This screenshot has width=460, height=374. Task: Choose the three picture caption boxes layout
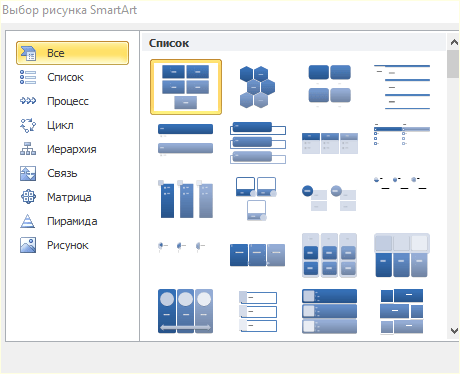point(256,199)
